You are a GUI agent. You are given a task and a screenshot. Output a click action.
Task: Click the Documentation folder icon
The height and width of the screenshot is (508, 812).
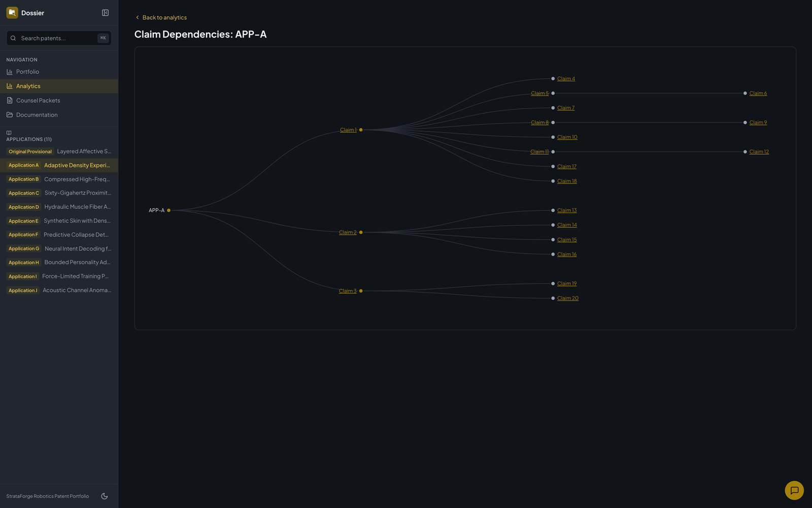[10, 115]
